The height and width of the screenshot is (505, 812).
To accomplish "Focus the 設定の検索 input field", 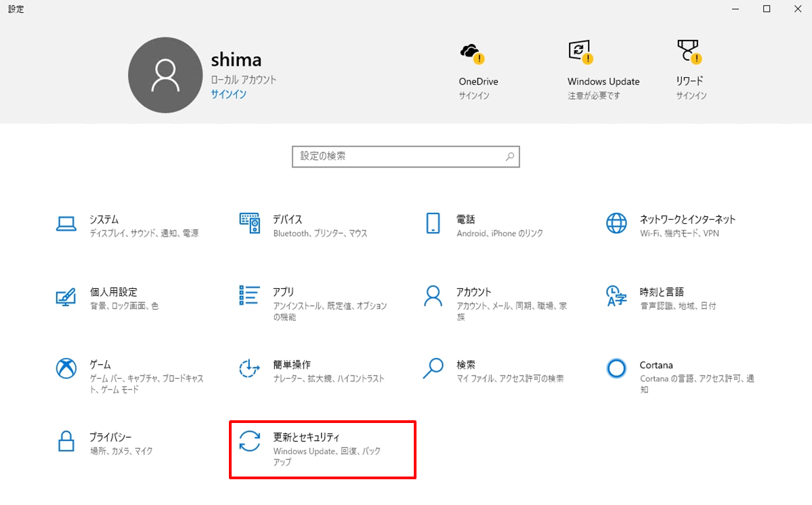I will point(406,157).
